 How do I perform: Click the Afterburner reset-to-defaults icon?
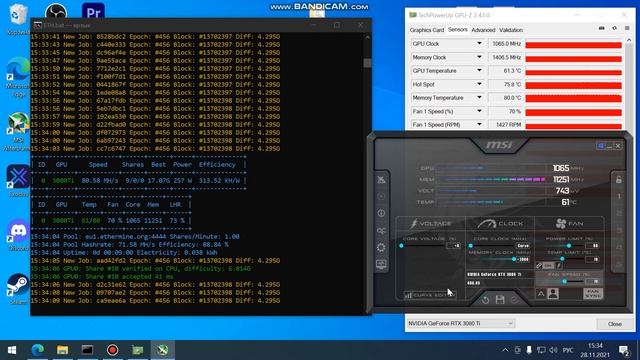click(x=485, y=300)
